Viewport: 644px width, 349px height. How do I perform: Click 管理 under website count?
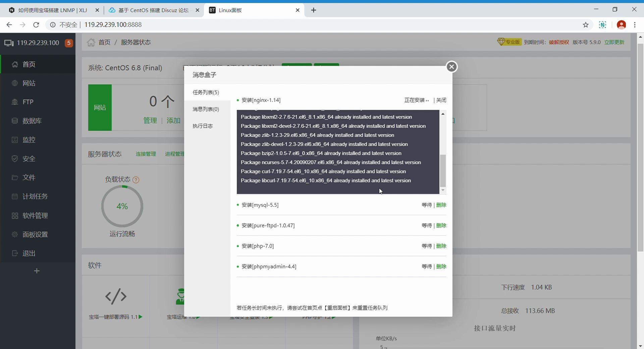pos(150,120)
